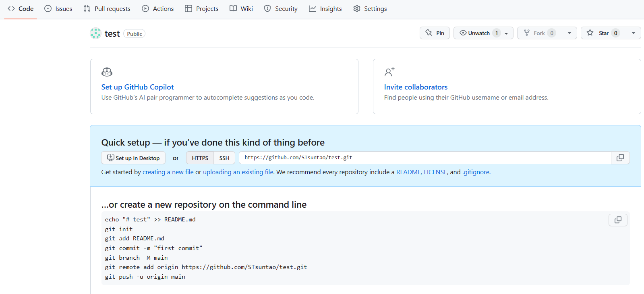Click the Copilot description text
The width and height of the screenshot is (644, 294).
pyautogui.click(x=208, y=97)
